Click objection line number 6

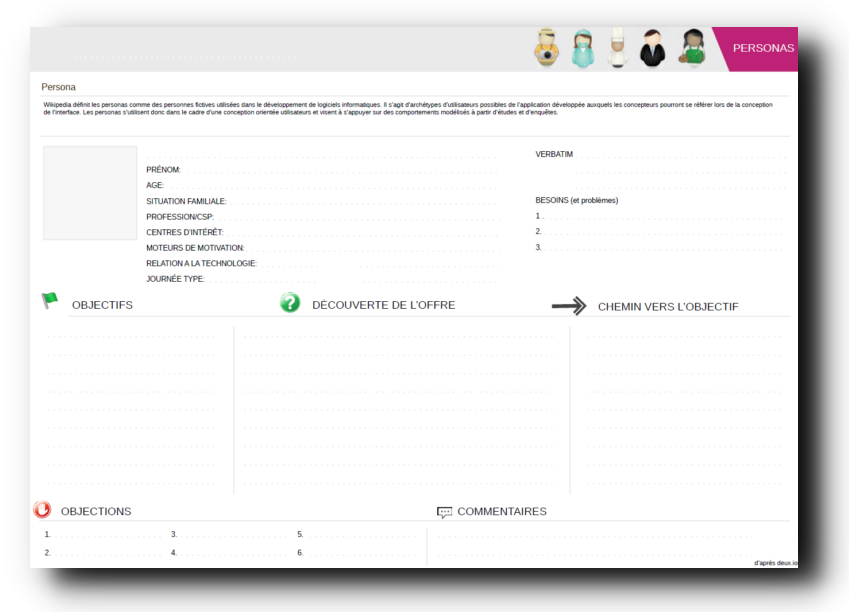(356, 553)
